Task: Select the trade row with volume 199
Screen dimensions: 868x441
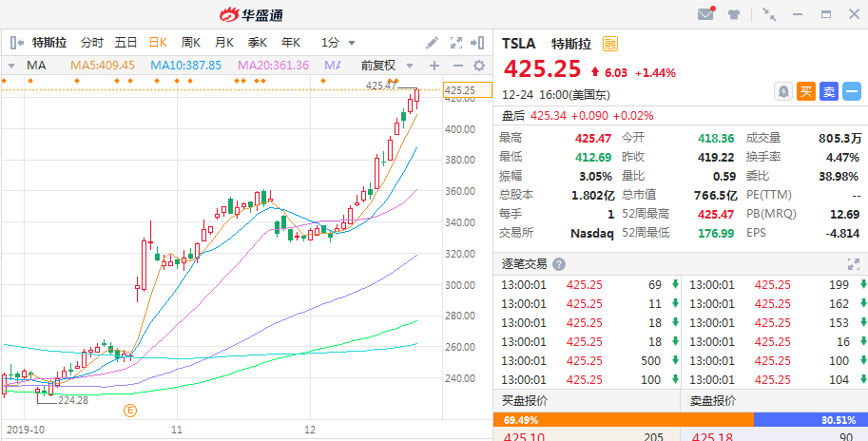Action: pos(777,285)
